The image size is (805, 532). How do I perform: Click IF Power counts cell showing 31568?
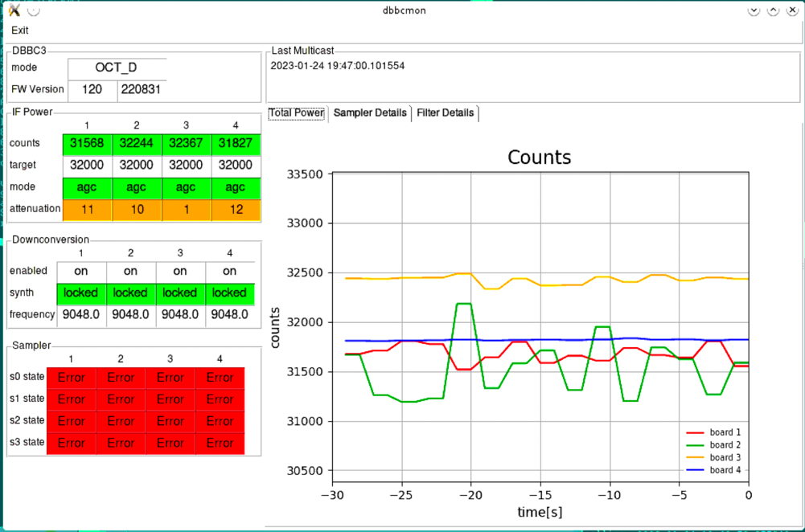(x=88, y=144)
